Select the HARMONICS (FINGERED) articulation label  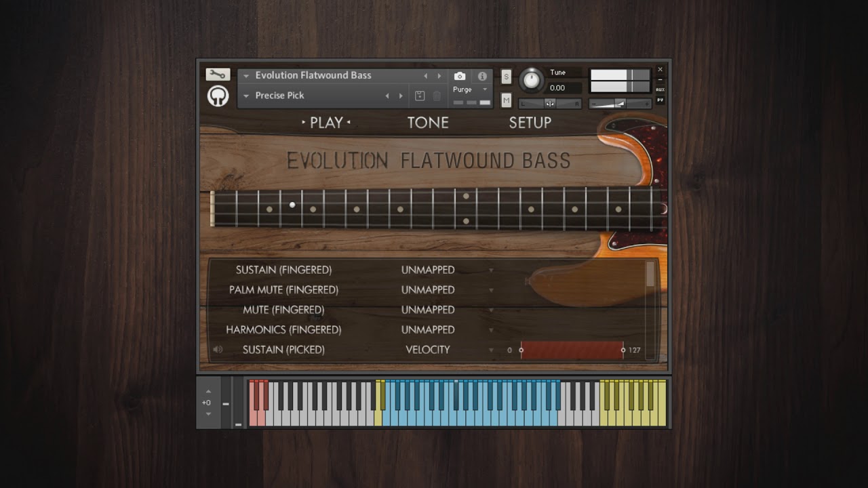[283, 329]
